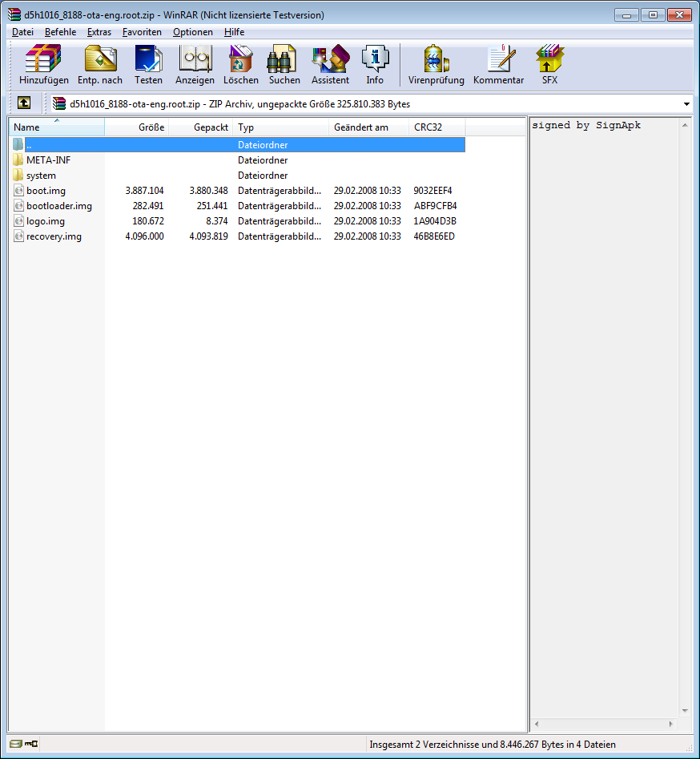
Task: Open the Datei menu
Action: 22,32
